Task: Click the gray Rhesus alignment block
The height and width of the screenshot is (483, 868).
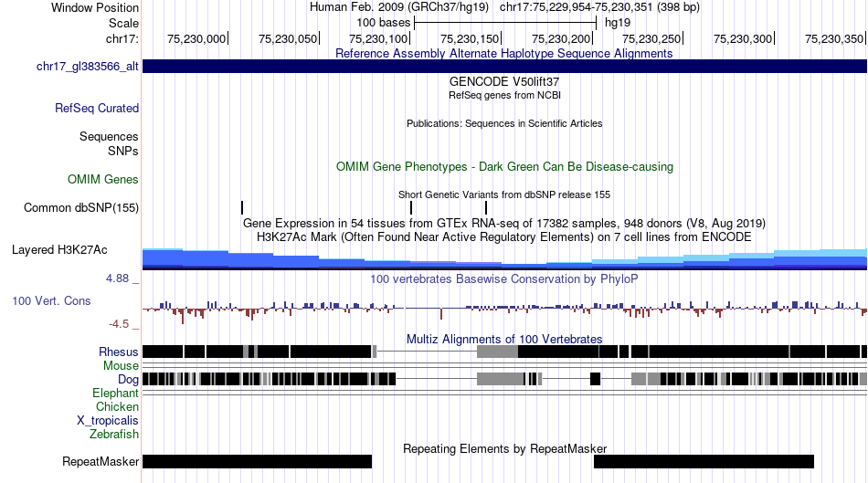Action: (x=497, y=352)
